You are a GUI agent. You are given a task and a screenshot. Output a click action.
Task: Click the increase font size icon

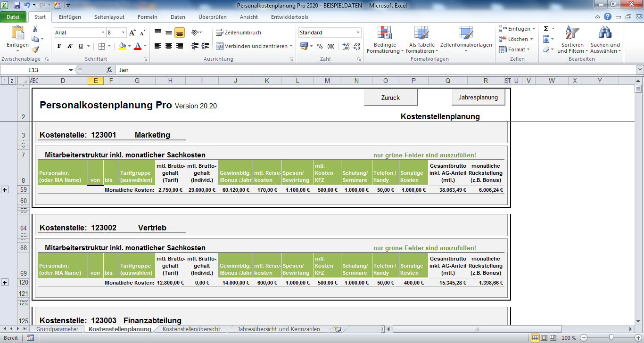click(x=132, y=33)
